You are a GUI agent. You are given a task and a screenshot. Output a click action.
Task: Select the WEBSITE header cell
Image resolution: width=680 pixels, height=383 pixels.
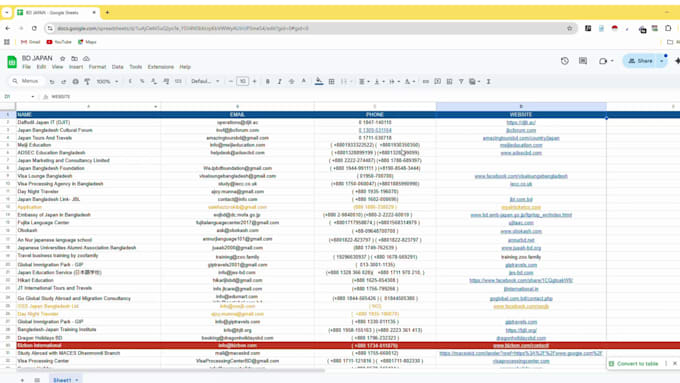click(x=521, y=115)
